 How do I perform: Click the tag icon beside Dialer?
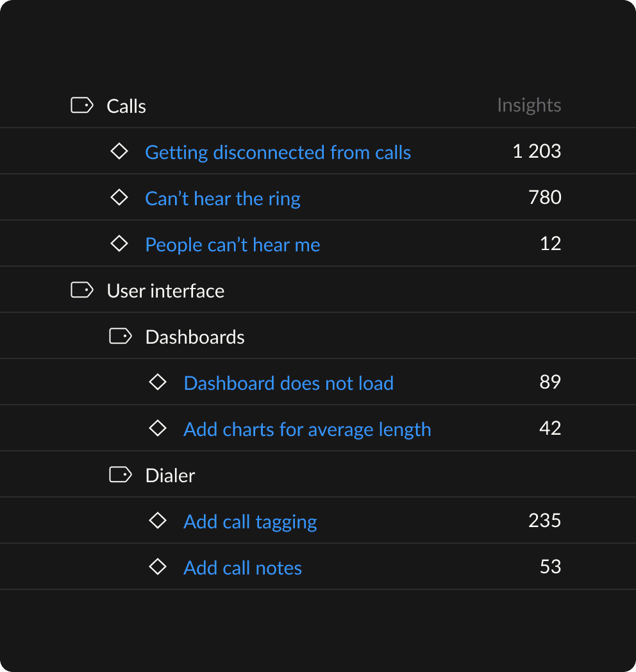(x=120, y=475)
